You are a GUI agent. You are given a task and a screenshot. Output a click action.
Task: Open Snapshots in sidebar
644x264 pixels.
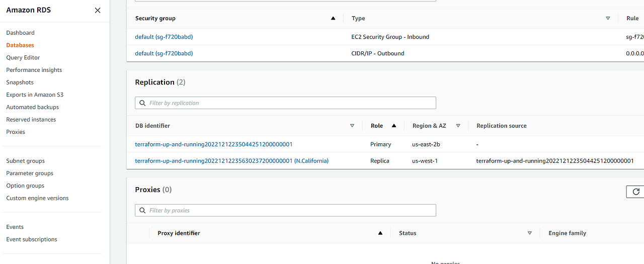pyautogui.click(x=20, y=82)
